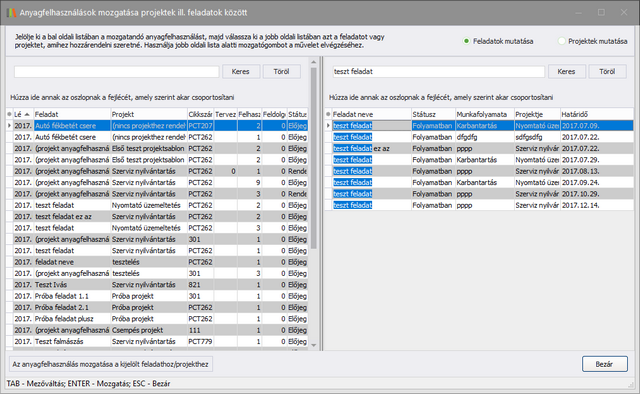This screenshot has height=394, width=640.
Task: Click the Bezár button
Action: pos(604,364)
